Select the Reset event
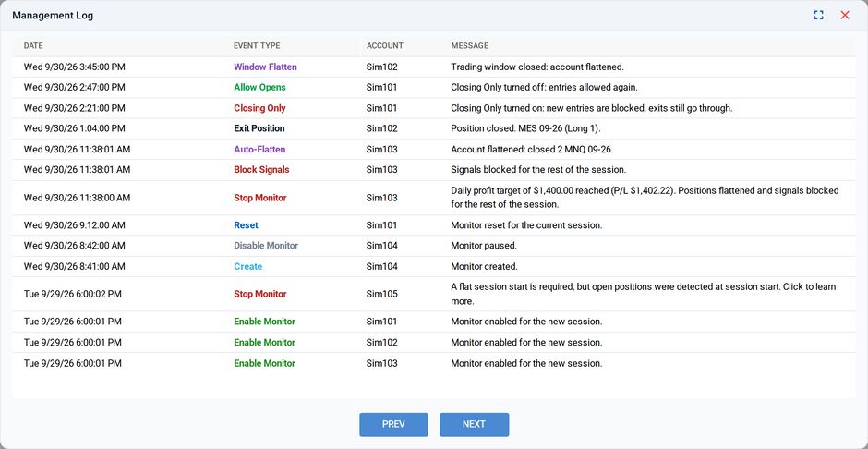Viewport: 868px width, 449px height. click(246, 225)
